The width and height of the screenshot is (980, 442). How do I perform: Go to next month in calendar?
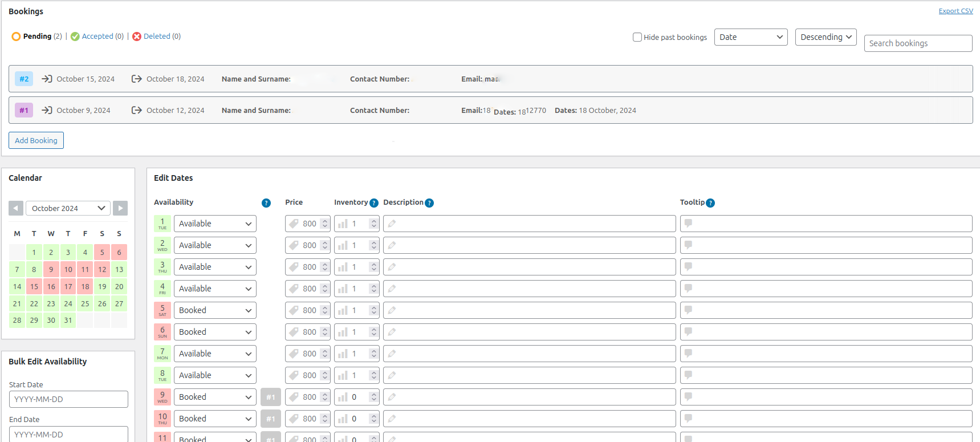pyautogui.click(x=120, y=208)
